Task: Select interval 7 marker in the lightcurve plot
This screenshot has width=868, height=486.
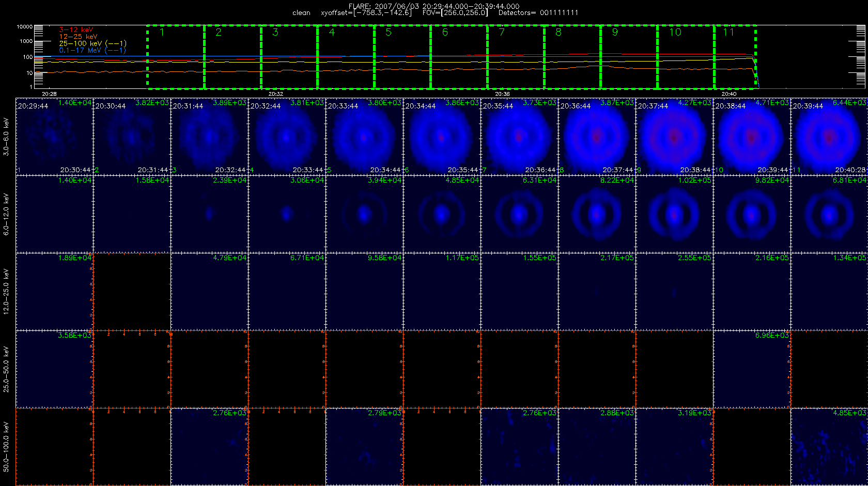Action: pyautogui.click(x=502, y=33)
